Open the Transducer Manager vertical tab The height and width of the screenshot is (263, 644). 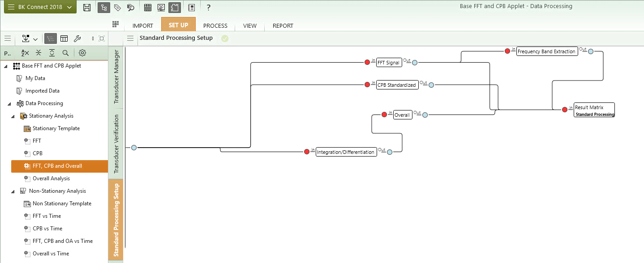point(116,77)
